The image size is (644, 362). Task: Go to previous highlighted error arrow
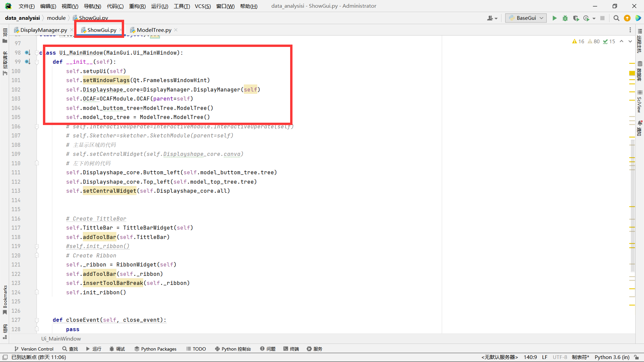click(x=622, y=42)
